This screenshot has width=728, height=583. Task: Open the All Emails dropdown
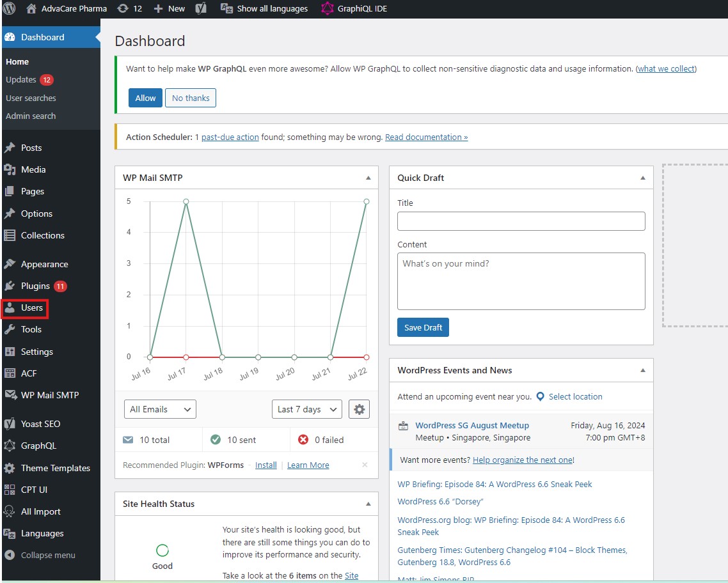point(160,409)
